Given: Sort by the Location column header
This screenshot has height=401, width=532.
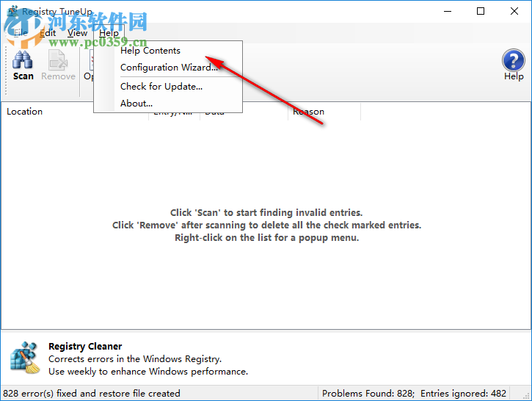Looking at the screenshot, I should click(24, 112).
